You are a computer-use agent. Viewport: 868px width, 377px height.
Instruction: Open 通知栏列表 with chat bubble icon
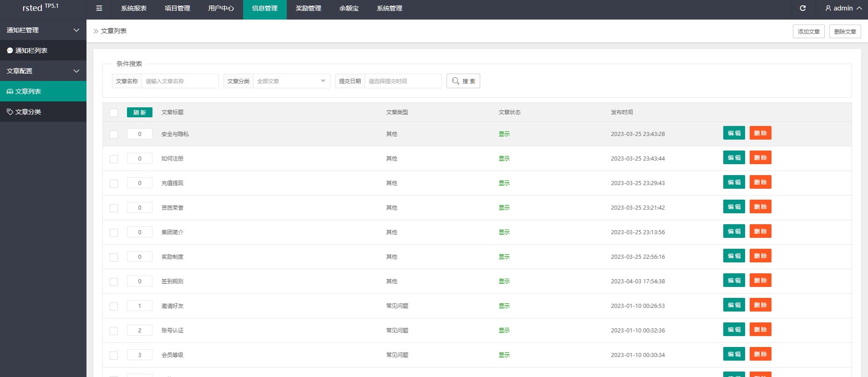[10, 50]
